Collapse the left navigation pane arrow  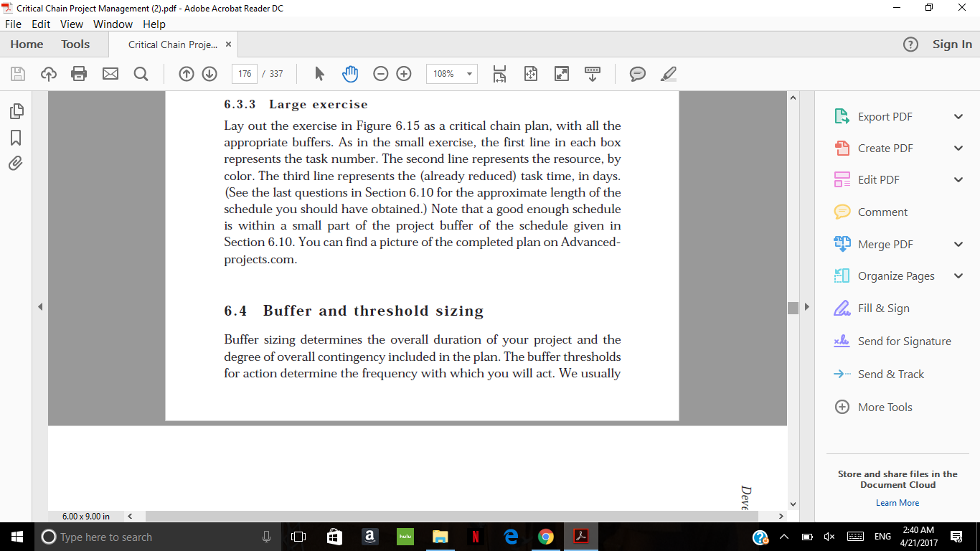pyautogui.click(x=40, y=307)
